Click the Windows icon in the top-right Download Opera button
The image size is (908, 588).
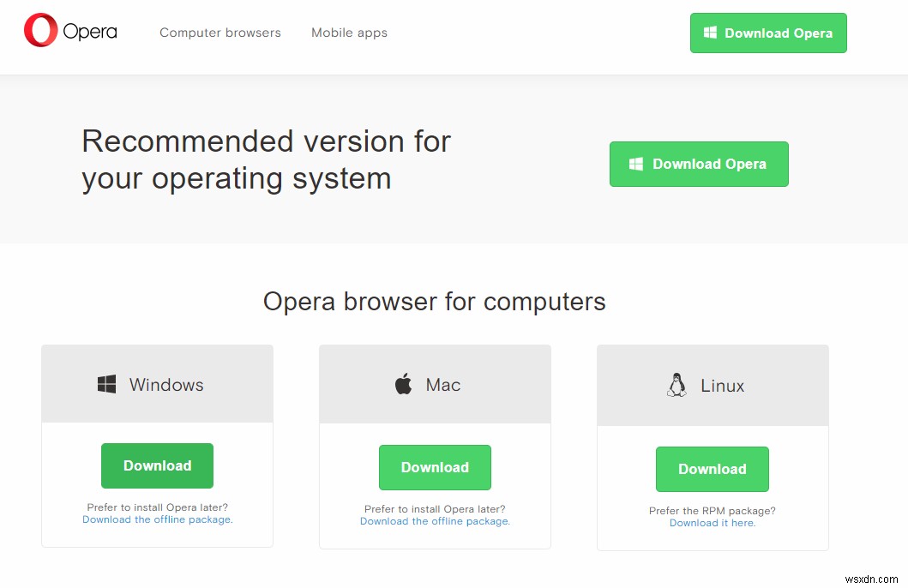coord(710,33)
